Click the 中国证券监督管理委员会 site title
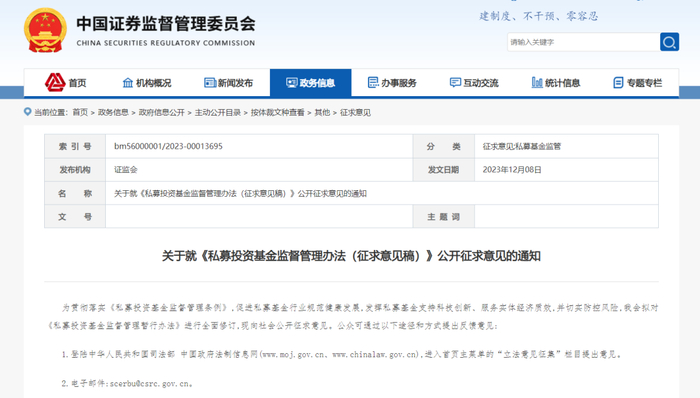The width and height of the screenshot is (700, 398). click(x=166, y=24)
